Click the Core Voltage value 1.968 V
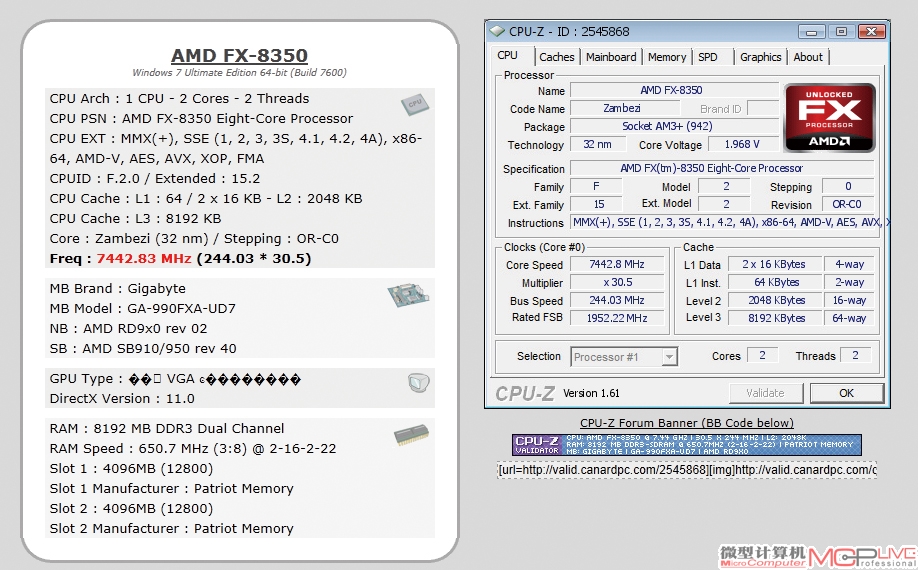 click(x=742, y=145)
